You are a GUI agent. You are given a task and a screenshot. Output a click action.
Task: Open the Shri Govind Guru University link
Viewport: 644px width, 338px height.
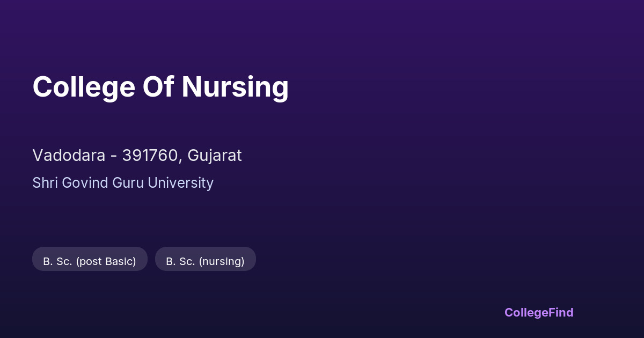[x=123, y=183]
